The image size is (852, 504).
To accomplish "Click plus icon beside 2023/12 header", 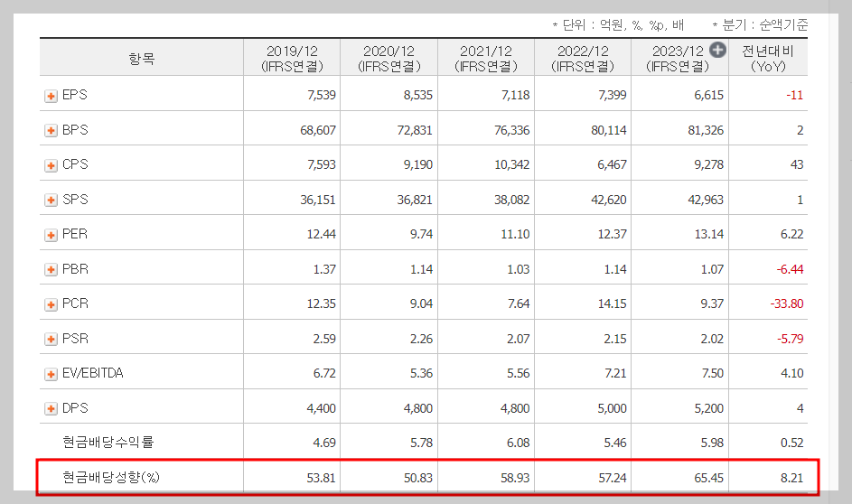I will pyautogui.click(x=717, y=50).
